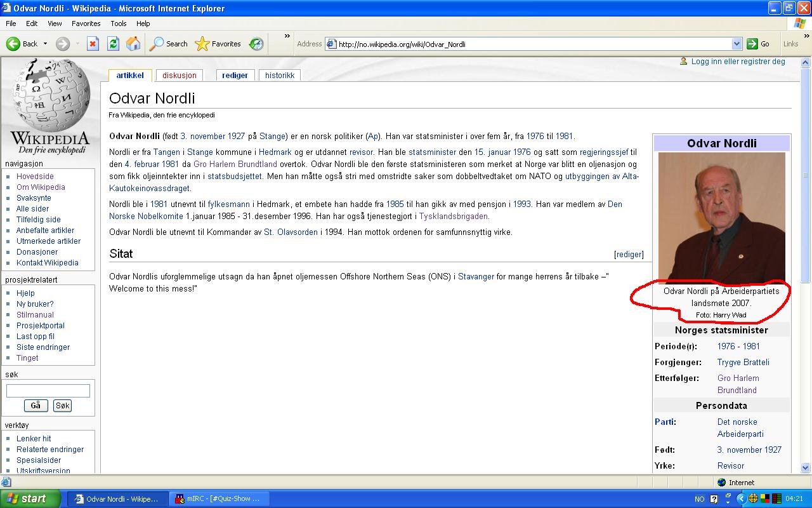Image resolution: width=812 pixels, height=508 pixels.
Task: Open the Alta-Kautokeinovassdraget utbyggingen link
Action: pyautogui.click(x=374, y=182)
